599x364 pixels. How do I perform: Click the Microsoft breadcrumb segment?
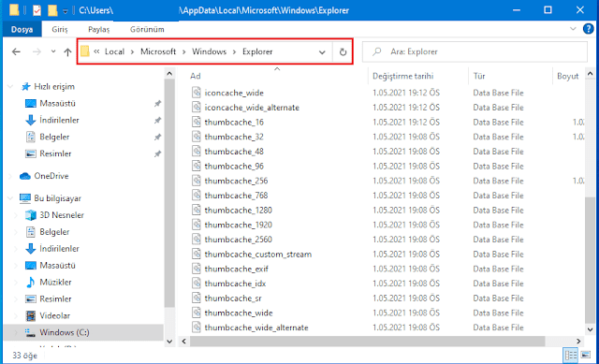(x=158, y=51)
